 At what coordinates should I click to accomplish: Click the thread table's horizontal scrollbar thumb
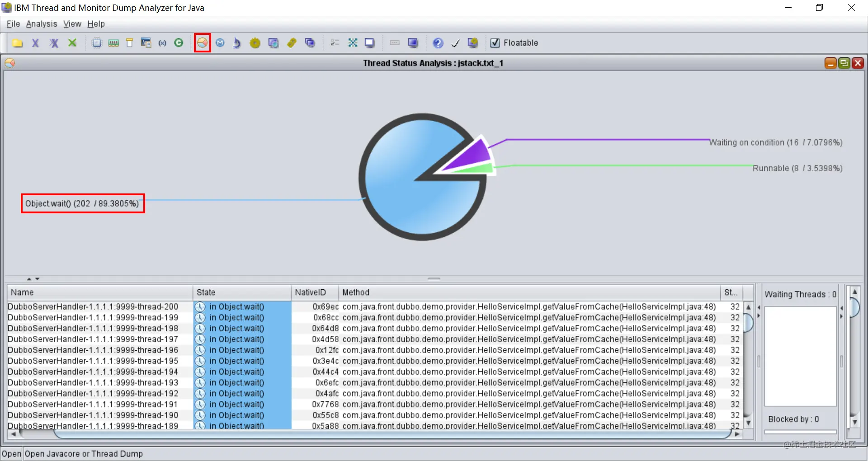tap(392, 434)
